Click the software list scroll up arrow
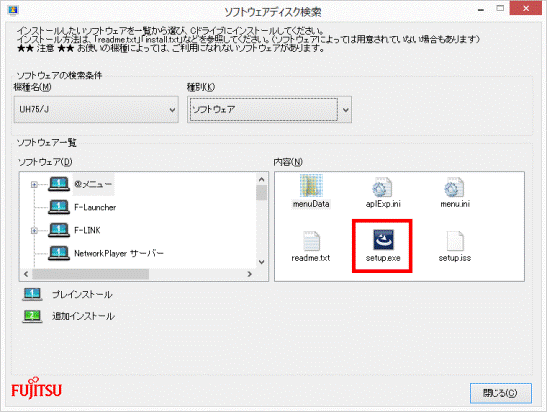Image resolution: width=547 pixels, height=412 pixels. pyautogui.click(x=262, y=179)
